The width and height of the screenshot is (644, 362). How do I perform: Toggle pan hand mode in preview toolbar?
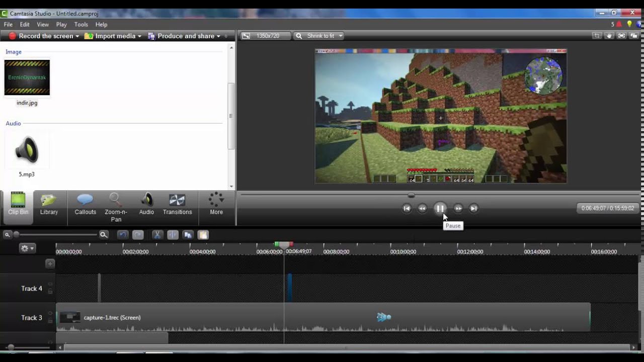[x=609, y=36]
